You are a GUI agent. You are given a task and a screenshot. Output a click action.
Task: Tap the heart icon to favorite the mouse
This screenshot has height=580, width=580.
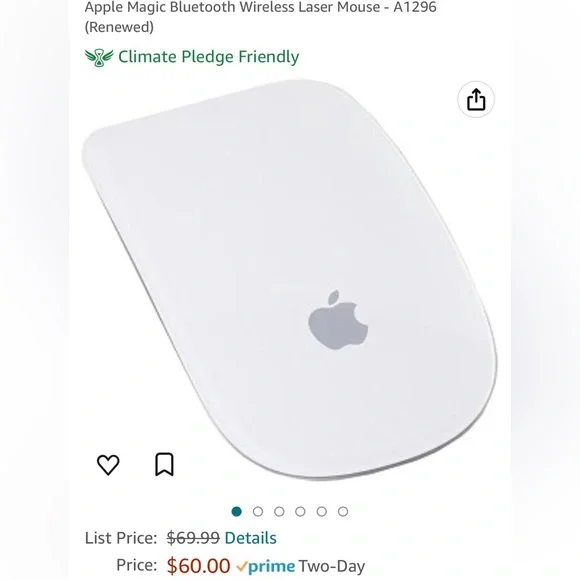[x=108, y=464]
